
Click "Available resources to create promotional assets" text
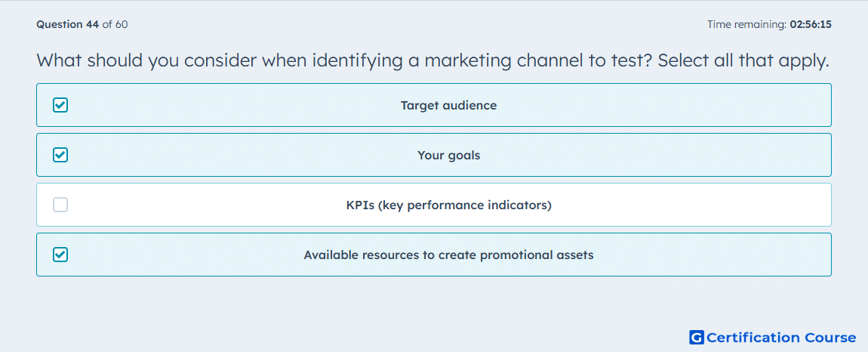448,255
